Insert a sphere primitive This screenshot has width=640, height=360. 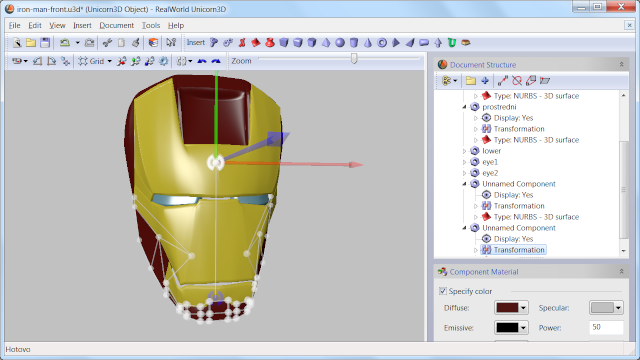340,42
